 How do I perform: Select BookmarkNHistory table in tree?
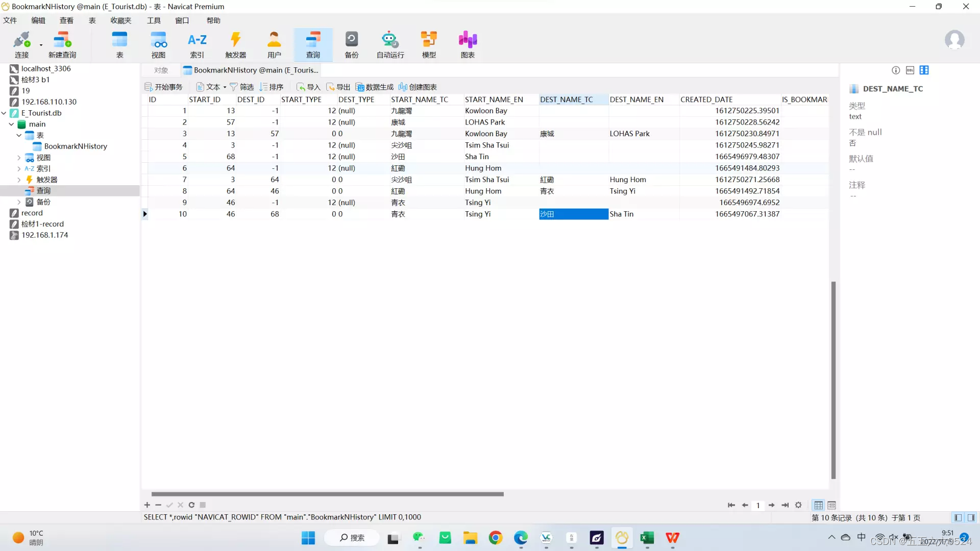click(76, 146)
